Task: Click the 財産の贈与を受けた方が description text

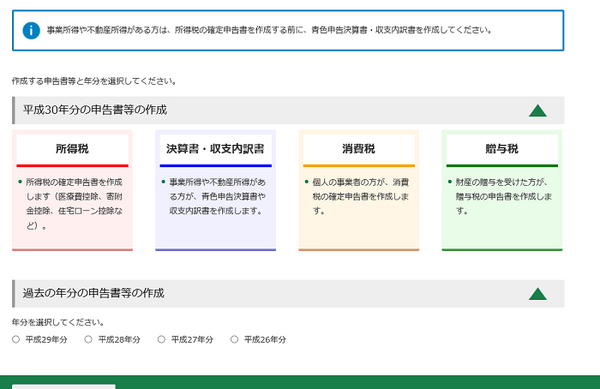Action: [x=504, y=196]
